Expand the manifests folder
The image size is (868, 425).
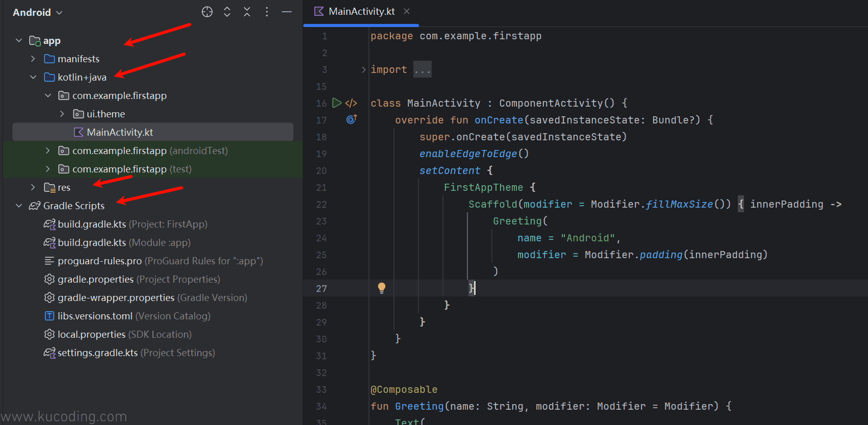[33, 59]
